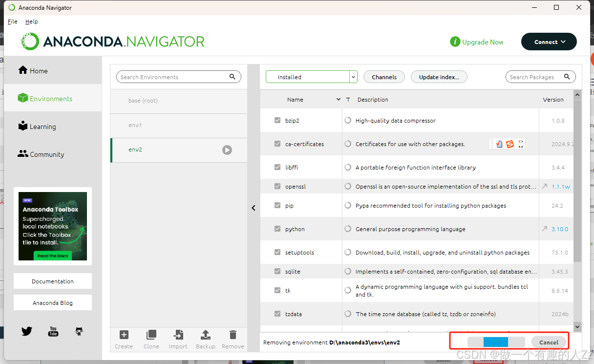Click the setuptools version 75.1.0 value

(x=560, y=253)
